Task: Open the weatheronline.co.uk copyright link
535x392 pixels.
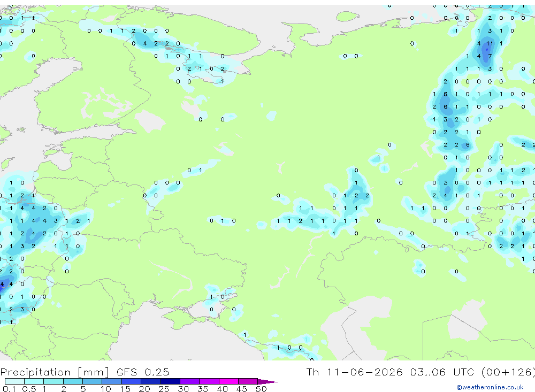Action: click(x=490, y=387)
